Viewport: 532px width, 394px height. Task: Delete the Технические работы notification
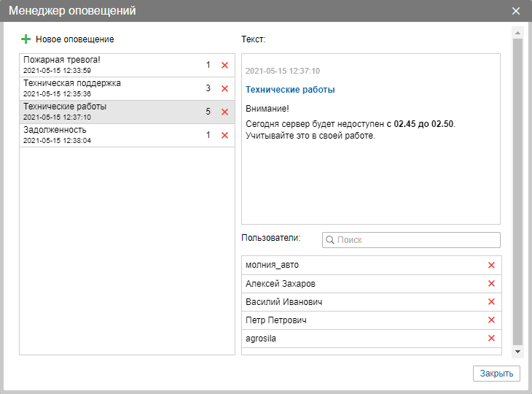(224, 112)
